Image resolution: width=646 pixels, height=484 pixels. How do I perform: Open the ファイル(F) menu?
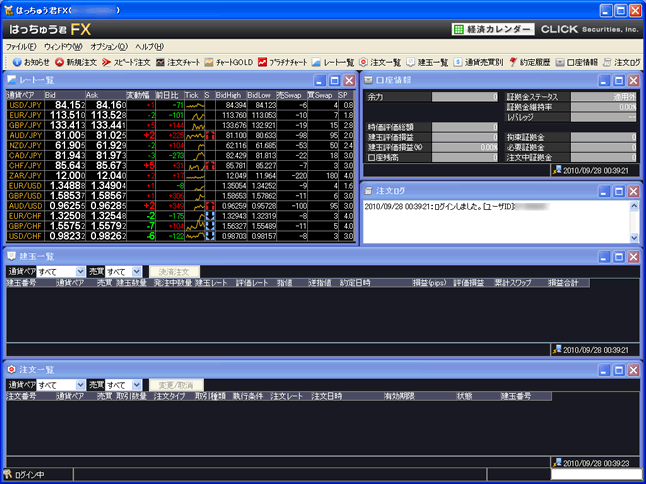21,47
